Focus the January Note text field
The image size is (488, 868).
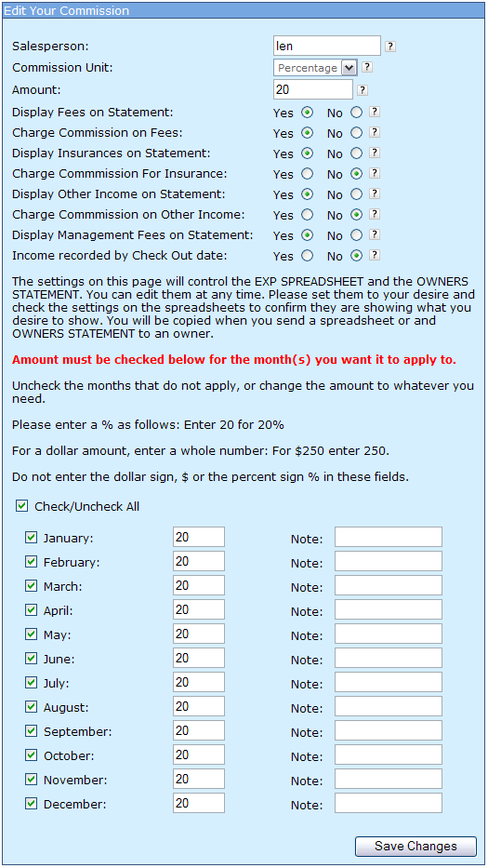(389, 537)
